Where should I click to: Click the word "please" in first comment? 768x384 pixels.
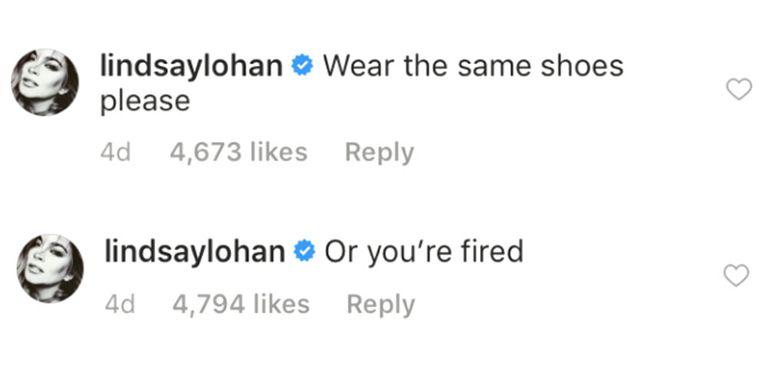pyautogui.click(x=145, y=102)
